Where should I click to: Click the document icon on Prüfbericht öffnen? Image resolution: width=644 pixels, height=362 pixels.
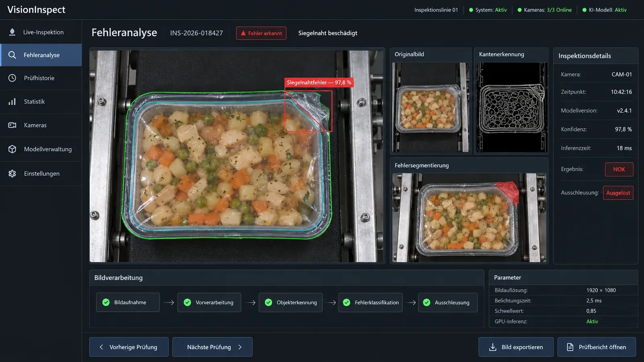click(570, 347)
